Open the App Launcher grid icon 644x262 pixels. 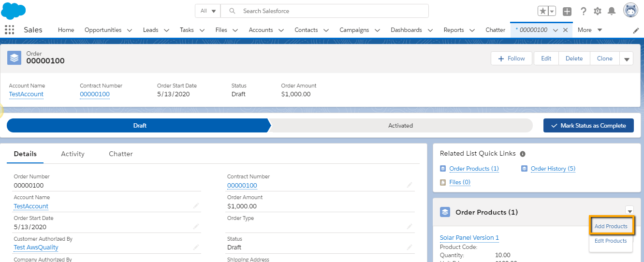coord(9,30)
